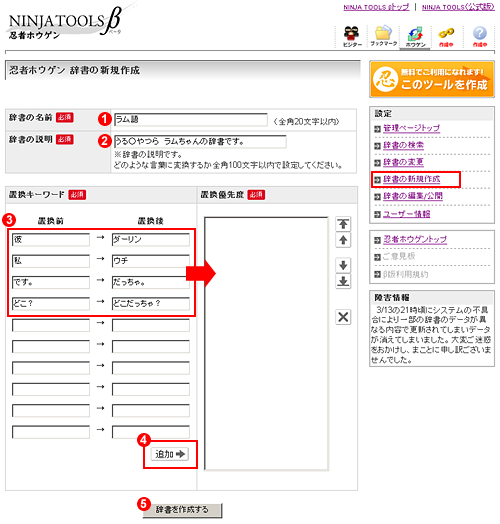Click the 置換後 field containing だっちゃ。
The width and height of the screenshot is (500, 524).
pos(151,282)
